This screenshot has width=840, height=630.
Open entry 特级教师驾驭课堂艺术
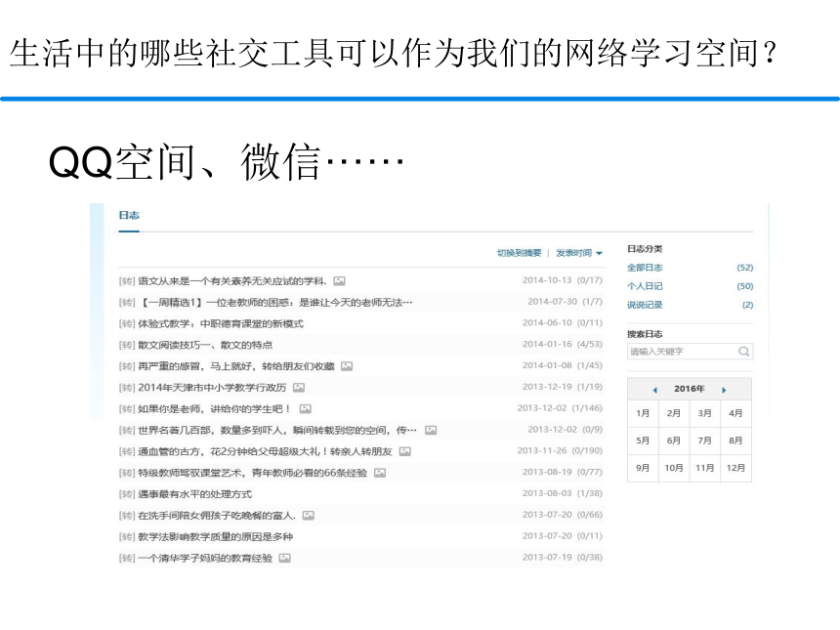pos(253,473)
